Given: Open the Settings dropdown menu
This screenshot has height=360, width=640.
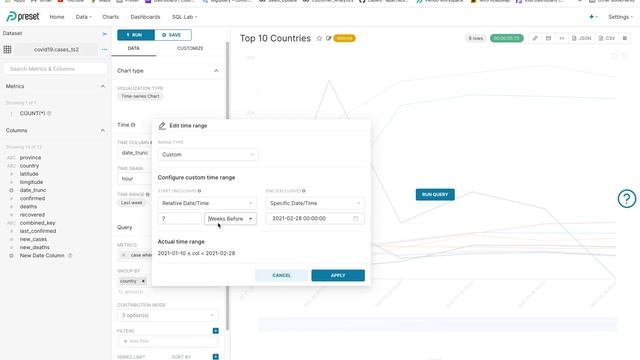Looking at the screenshot, I should [x=620, y=17].
